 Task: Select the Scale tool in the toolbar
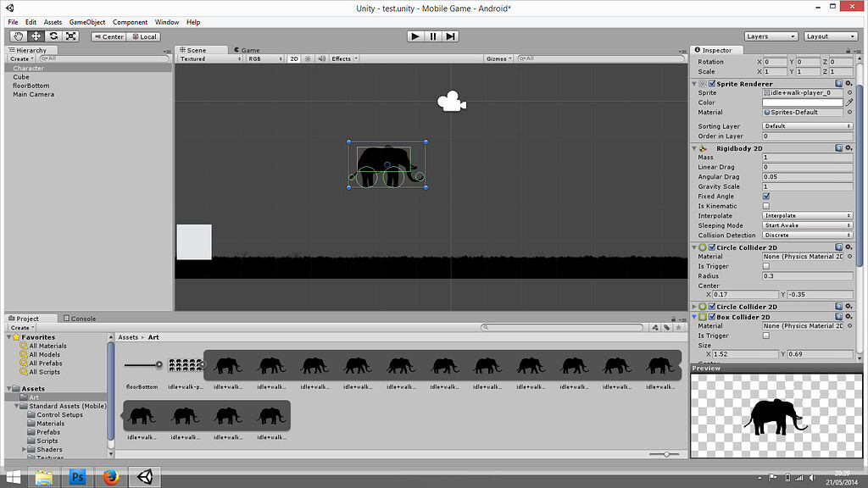pyautogui.click(x=71, y=36)
